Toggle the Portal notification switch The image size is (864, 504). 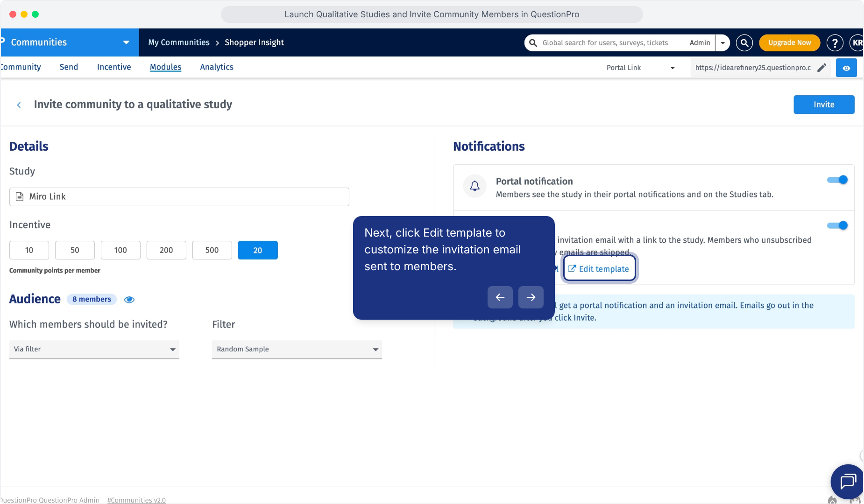(837, 180)
